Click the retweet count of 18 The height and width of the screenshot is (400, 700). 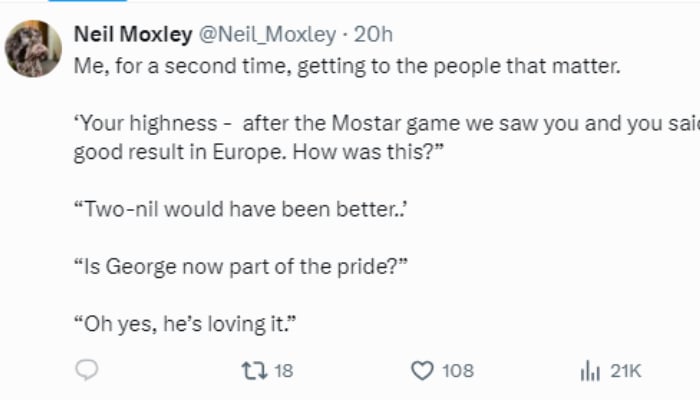pyautogui.click(x=283, y=371)
